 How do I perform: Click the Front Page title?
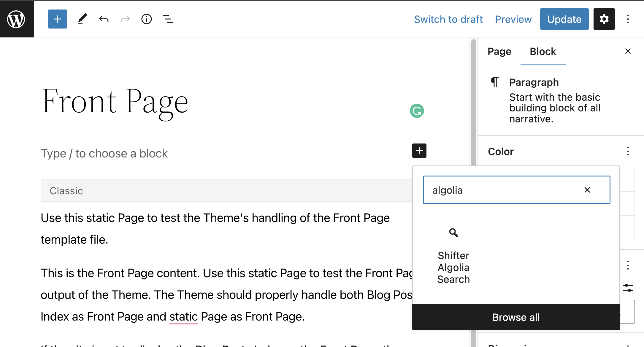tap(115, 102)
